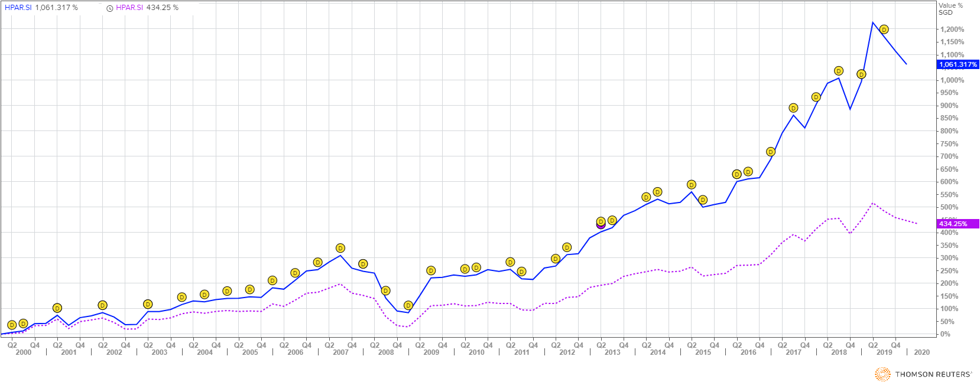Open the lowest dividend marker in 2009 trough
This screenshot has height=392, width=980.
click(x=408, y=305)
